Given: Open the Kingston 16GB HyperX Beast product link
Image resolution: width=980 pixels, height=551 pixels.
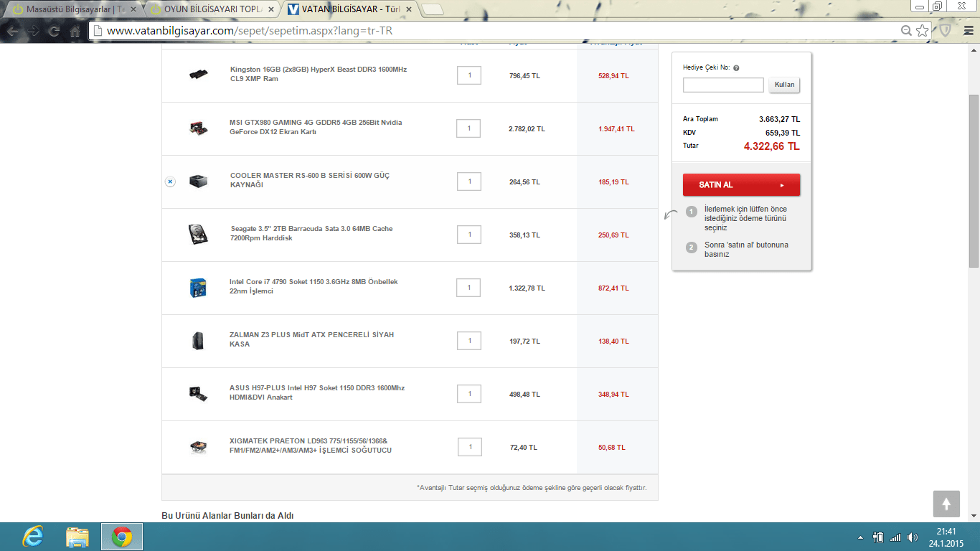Looking at the screenshot, I should tap(319, 74).
